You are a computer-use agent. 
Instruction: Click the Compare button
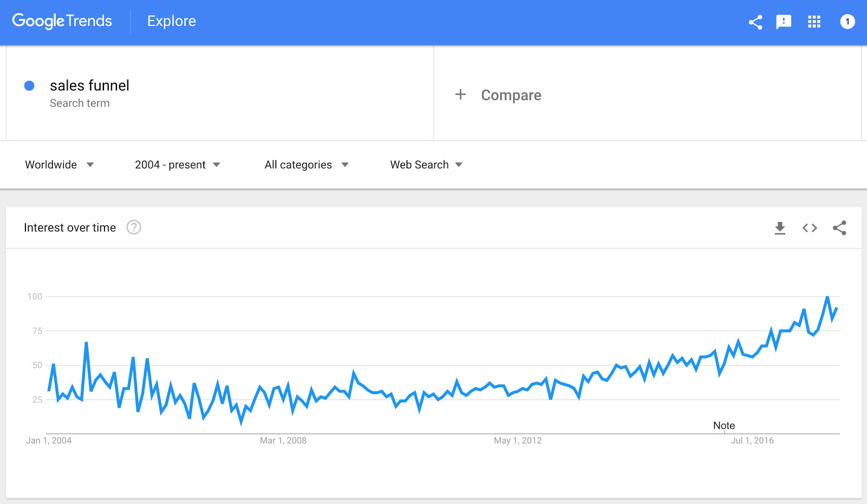coord(511,95)
